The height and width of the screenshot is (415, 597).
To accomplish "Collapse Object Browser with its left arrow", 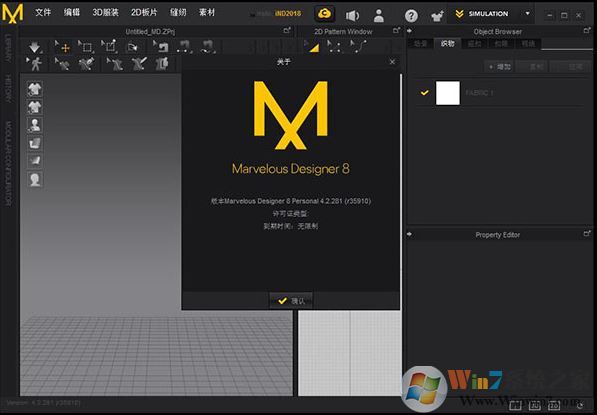I will 409,31.
